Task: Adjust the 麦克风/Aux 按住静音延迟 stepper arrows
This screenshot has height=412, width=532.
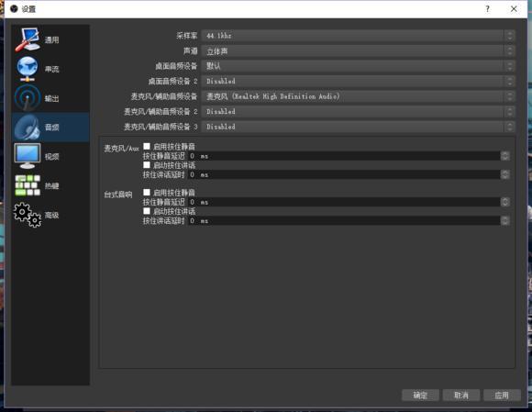Action: pyautogui.click(x=505, y=156)
